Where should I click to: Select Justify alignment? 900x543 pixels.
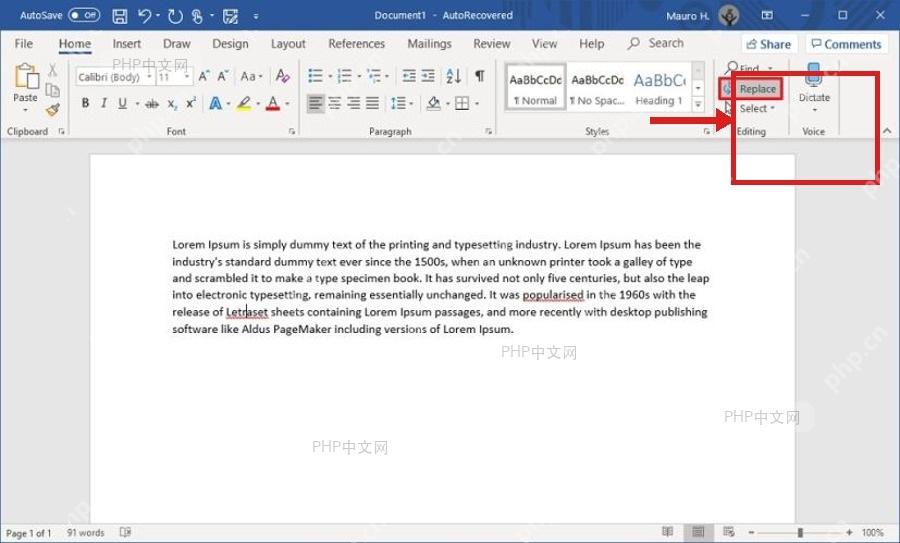coord(373,103)
